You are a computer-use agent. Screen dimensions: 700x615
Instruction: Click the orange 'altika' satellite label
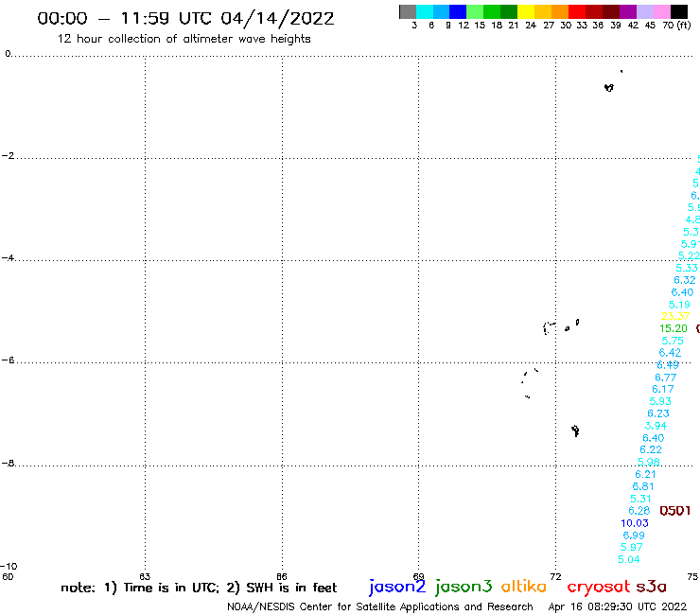[524, 587]
